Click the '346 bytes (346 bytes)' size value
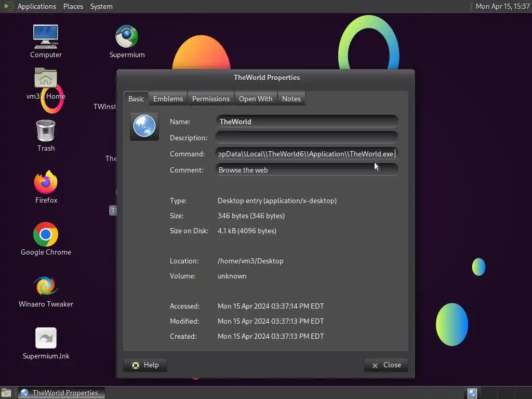Image resolution: width=532 pixels, height=399 pixels. coord(251,216)
